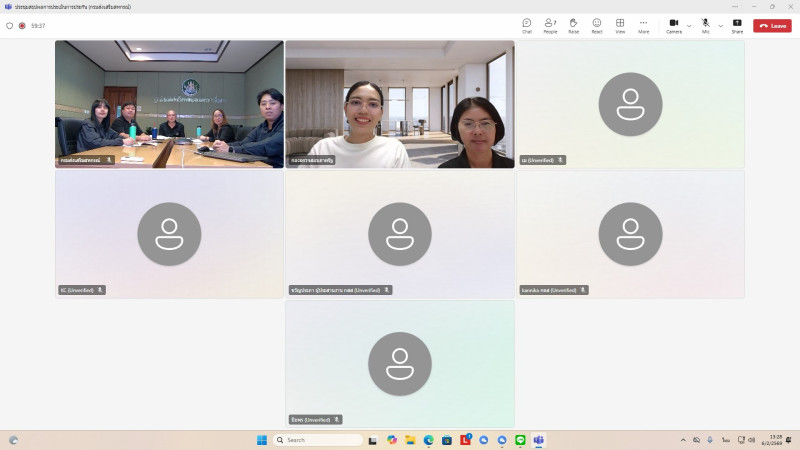This screenshot has height=450, width=800.
Task: Expand the Camera options arrow
Action: point(689,26)
